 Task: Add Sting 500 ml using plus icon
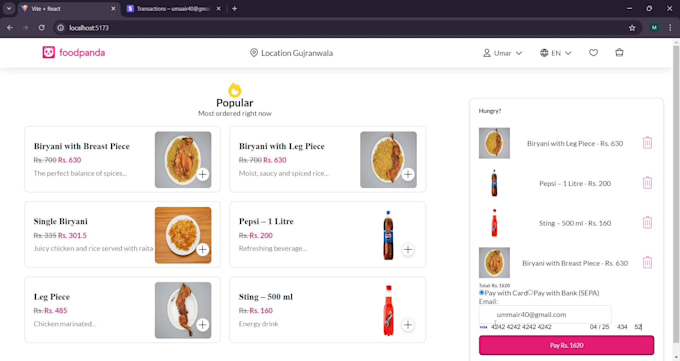coord(408,325)
